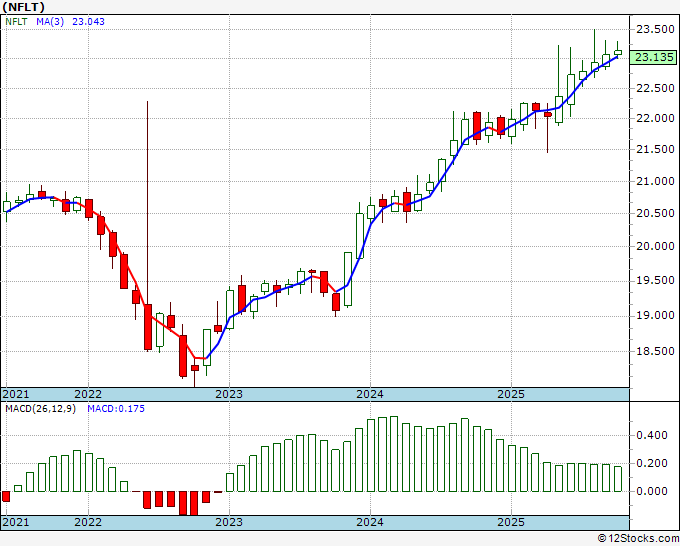Click 2024 on the MACD panel time axis
Screen dimensions: 680x546
click(x=370, y=522)
